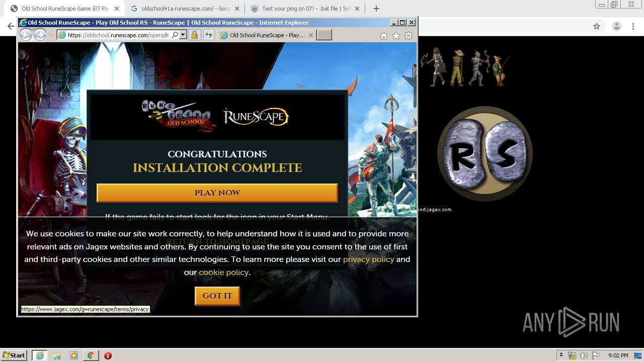
Task: Click Google Chrome taskbar icon
Action: (91, 355)
